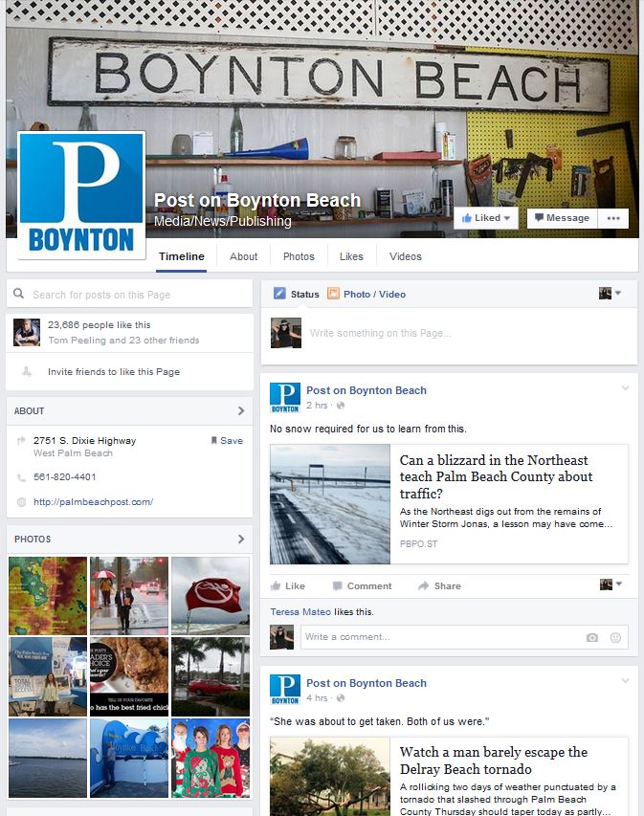Viewport: 644px width, 816px height.
Task: Open the Photos tab
Action: (x=299, y=256)
